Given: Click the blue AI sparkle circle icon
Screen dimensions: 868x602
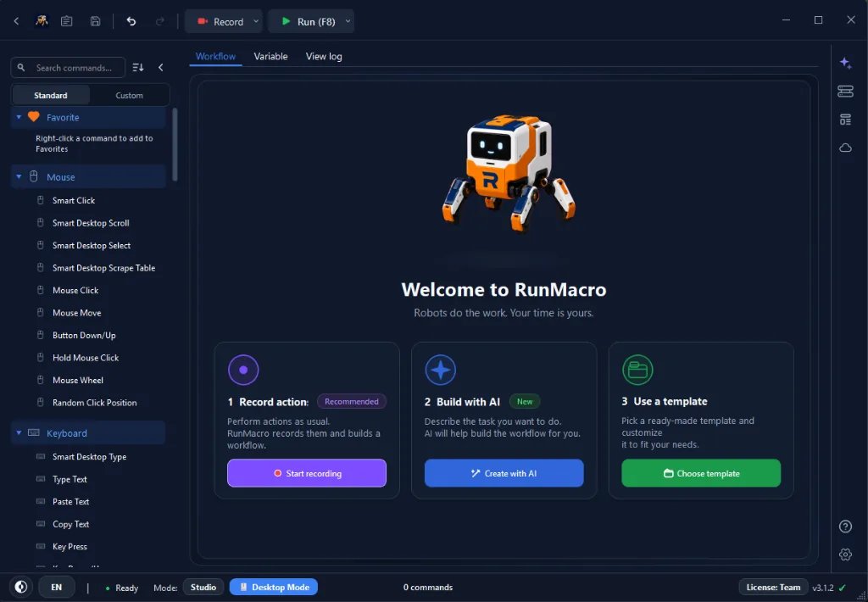Looking at the screenshot, I should 441,370.
